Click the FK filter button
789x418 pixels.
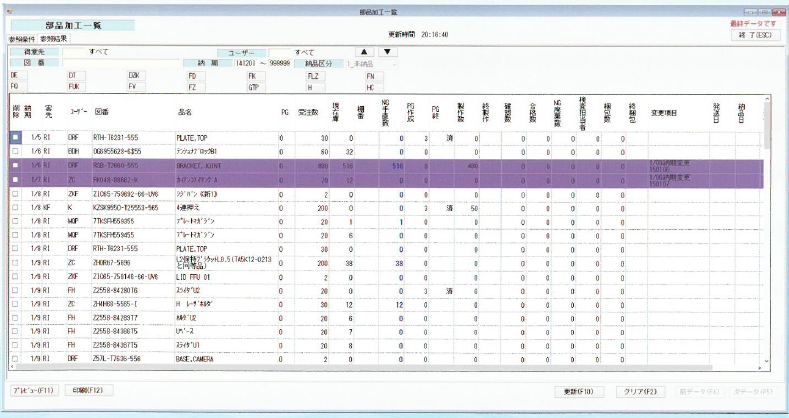(x=256, y=76)
